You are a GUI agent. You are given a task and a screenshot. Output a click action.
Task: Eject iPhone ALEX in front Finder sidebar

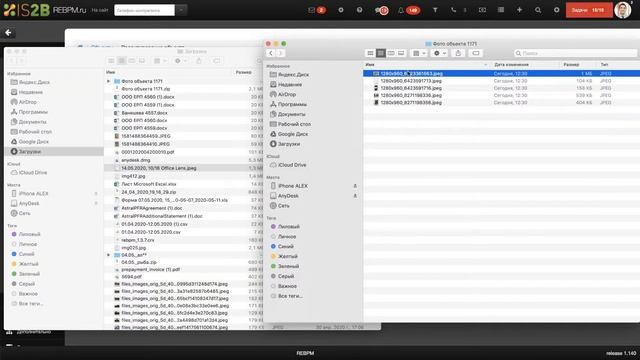[355, 186]
